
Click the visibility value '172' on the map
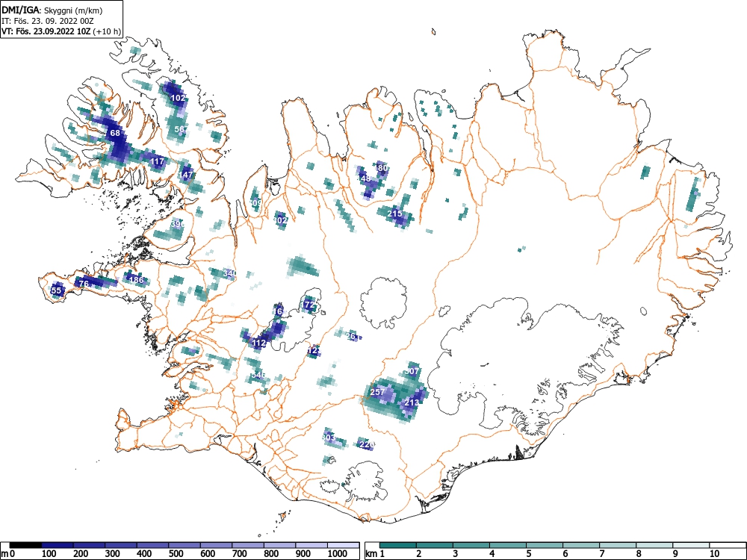click(309, 305)
